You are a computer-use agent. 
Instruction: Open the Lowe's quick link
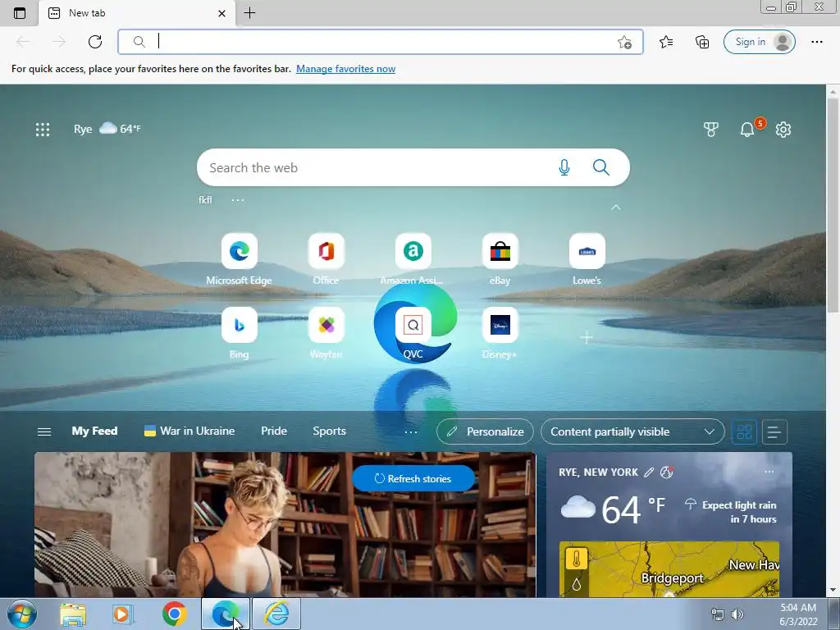pos(587,259)
